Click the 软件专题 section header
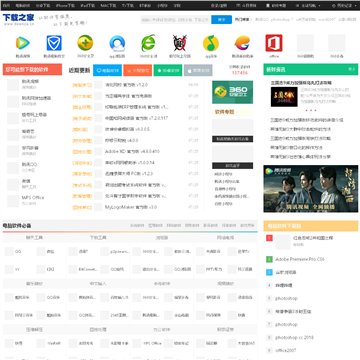The height and width of the screenshot is (360, 360). coord(224,112)
